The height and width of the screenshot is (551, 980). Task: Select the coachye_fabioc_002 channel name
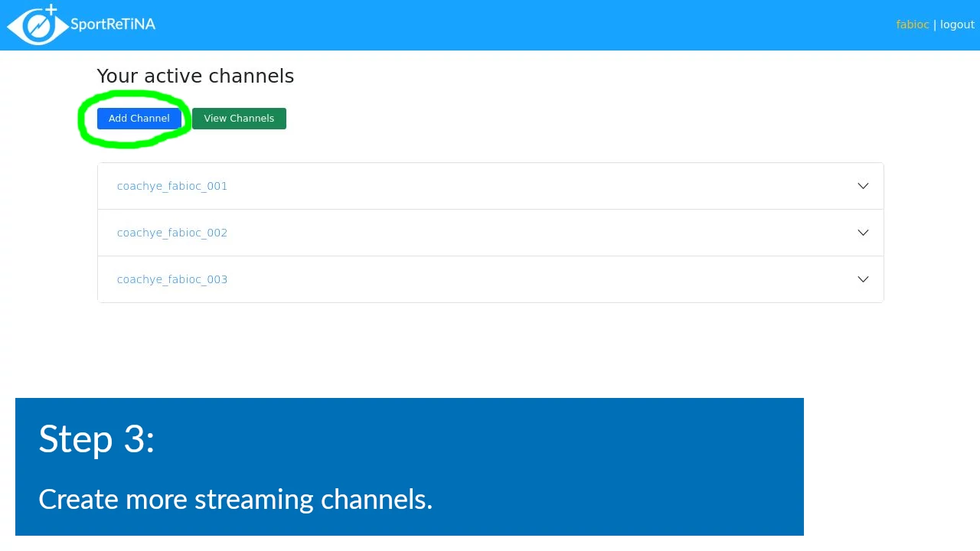click(x=172, y=233)
